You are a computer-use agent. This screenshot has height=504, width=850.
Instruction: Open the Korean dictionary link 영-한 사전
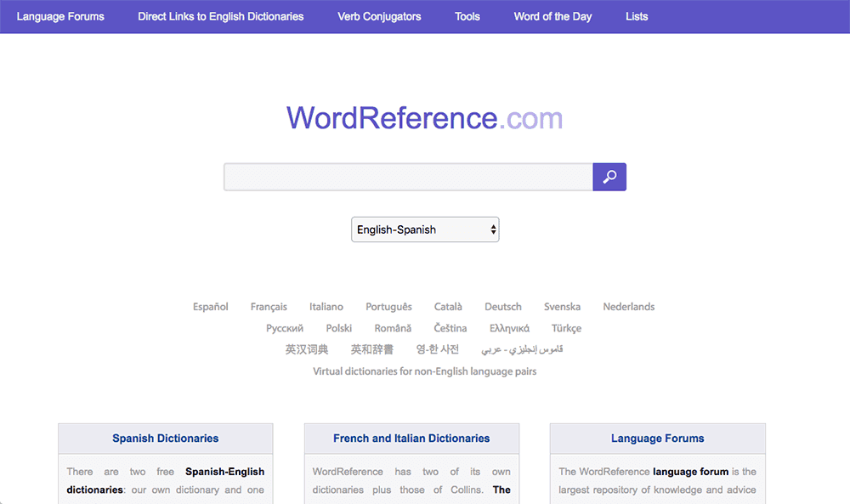click(x=438, y=349)
